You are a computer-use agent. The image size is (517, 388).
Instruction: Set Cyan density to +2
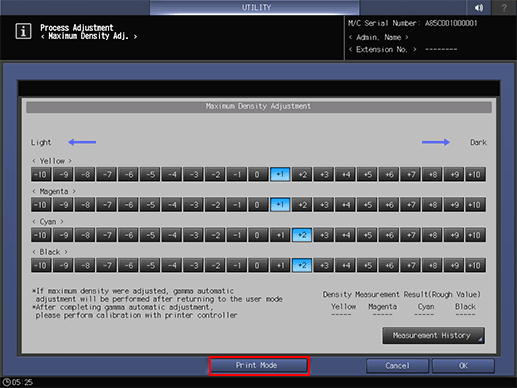(x=302, y=235)
